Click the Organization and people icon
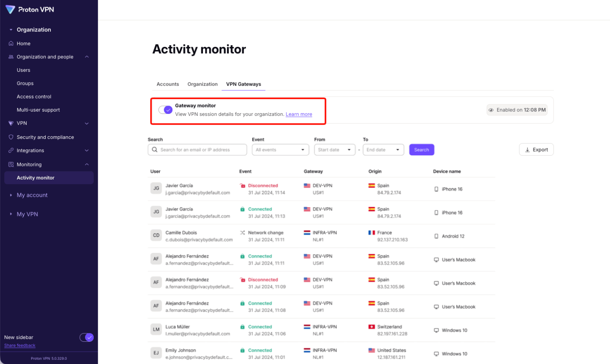 11,57
